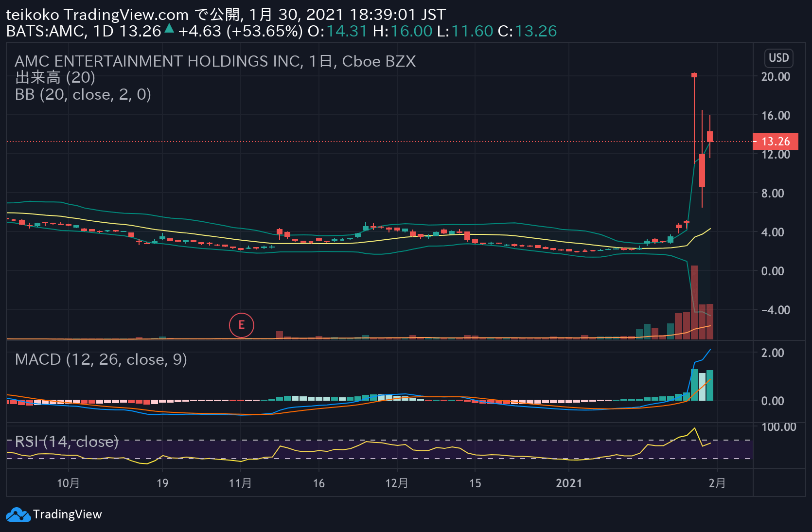Click the header low value 11.60
This screenshot has width=812, height=532.
[x=472, y=32]
